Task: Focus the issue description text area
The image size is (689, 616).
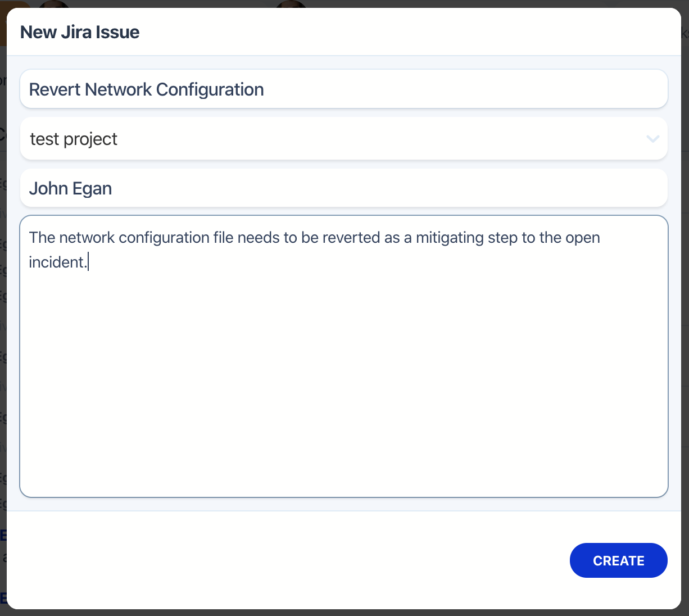Action: 343,356
